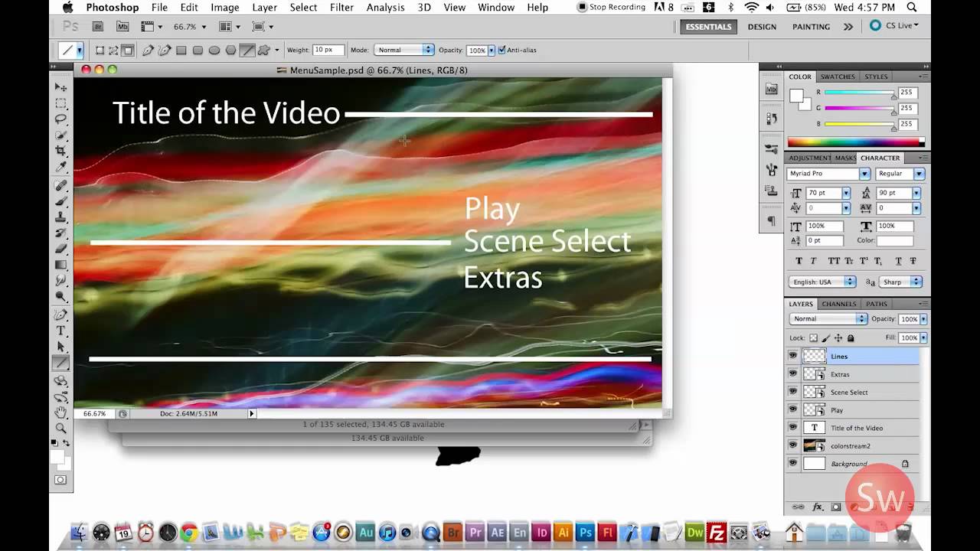Click the CS Live button
980x551 pixels.
894,26
